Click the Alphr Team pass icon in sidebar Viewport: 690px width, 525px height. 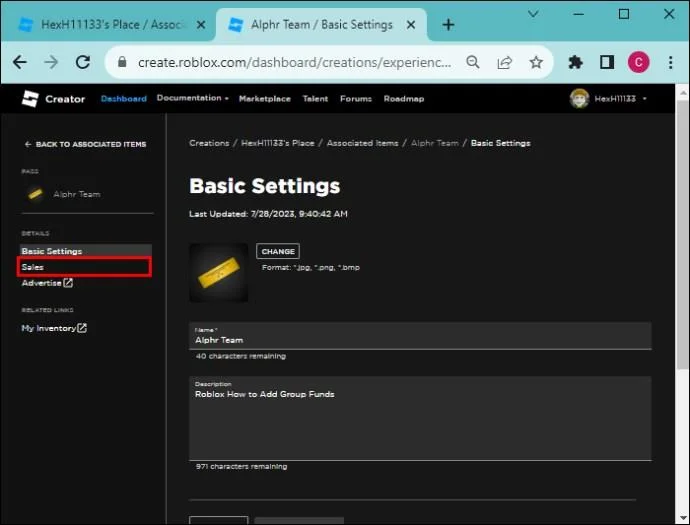tap(35, 194)
